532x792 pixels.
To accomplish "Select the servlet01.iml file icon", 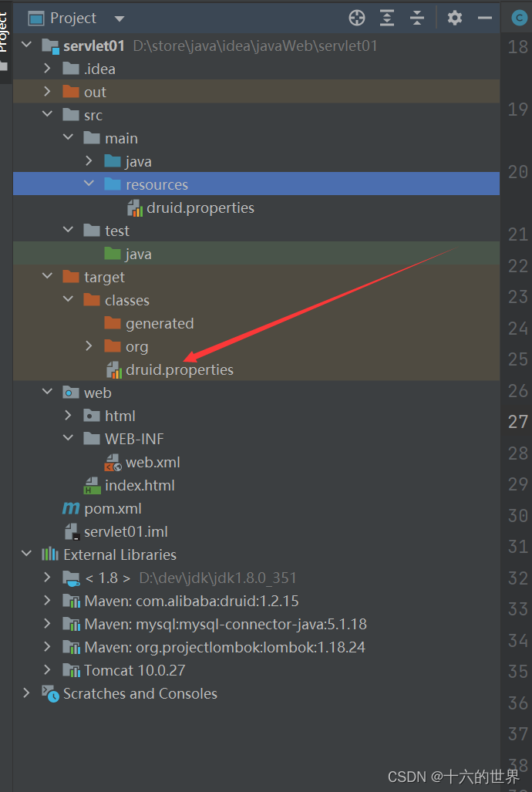I will (72, 532).
